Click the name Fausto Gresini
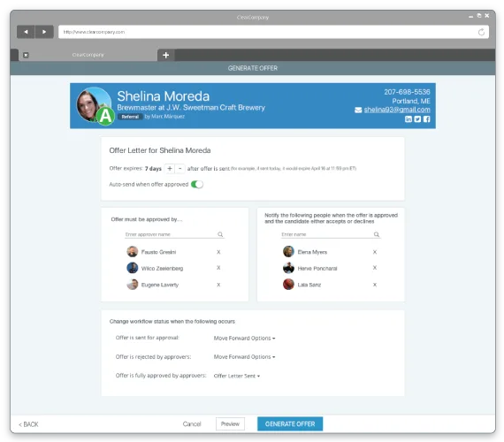This screenshot has width=504, height=442. (x=159, y=252)
